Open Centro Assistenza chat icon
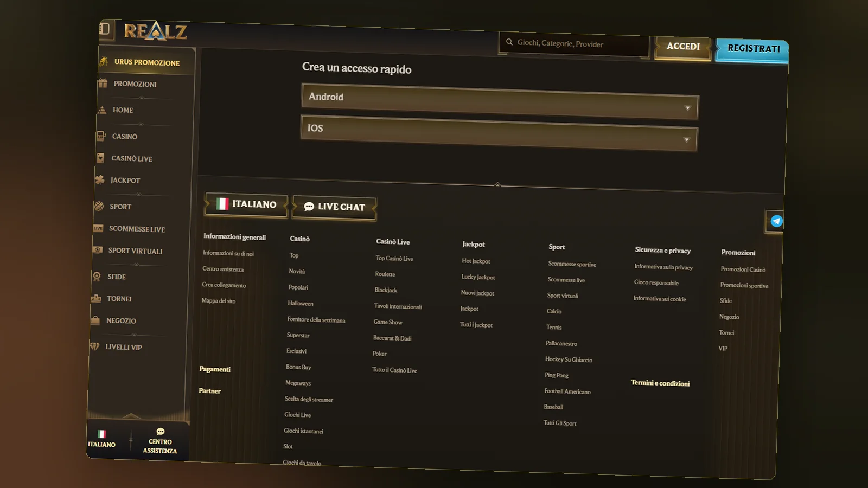 click(161, 432)
